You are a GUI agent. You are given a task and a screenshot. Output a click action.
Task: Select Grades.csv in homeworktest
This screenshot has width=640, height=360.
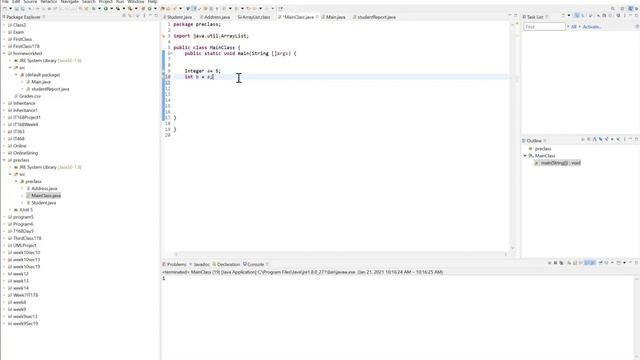point(27,96)
